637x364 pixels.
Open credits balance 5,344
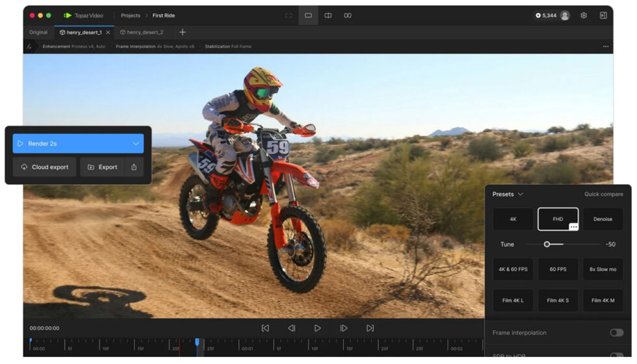click(545, 16)
